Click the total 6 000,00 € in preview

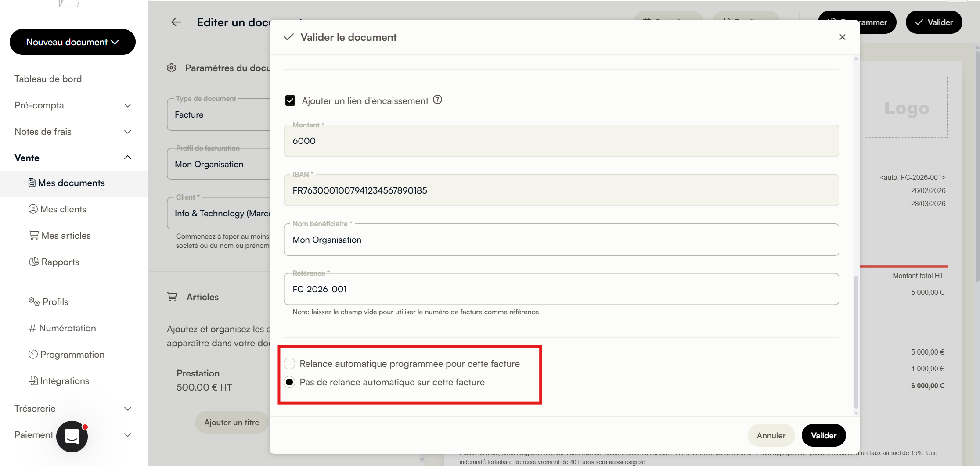coord(927,386)
